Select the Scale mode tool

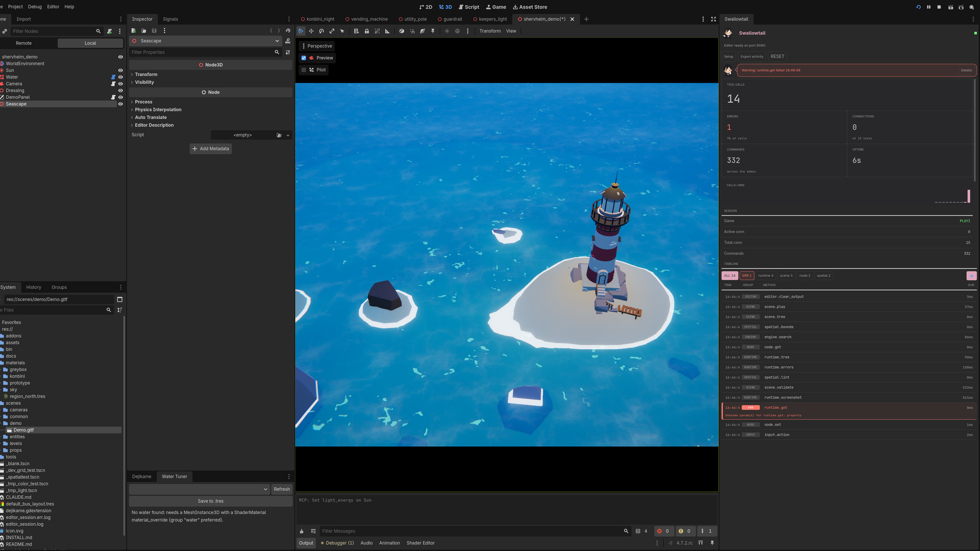[332, 31]
